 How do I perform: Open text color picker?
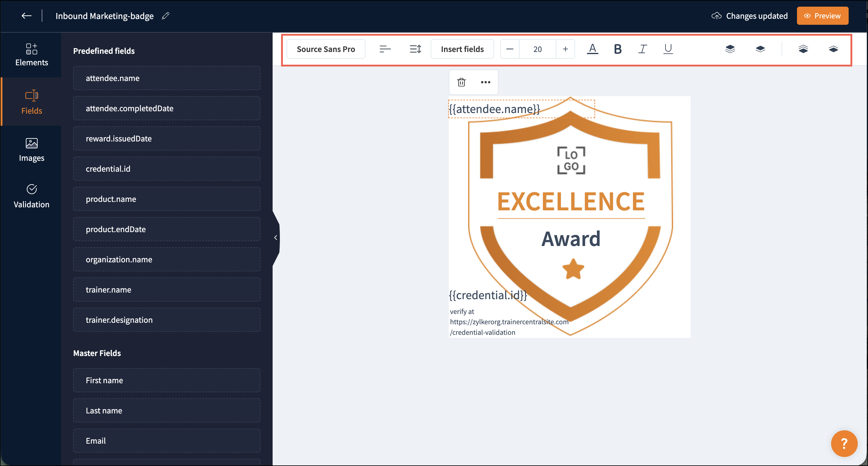[x=592, y=49]
